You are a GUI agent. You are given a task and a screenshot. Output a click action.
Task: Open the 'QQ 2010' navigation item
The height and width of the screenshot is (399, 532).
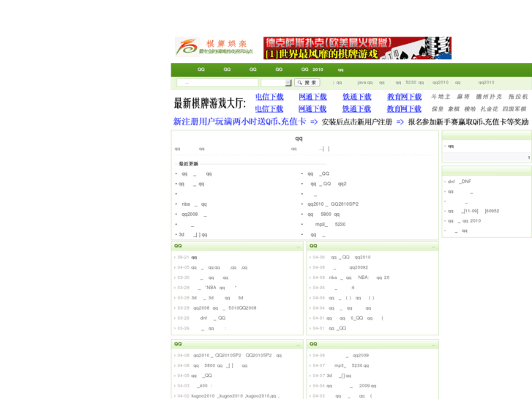point(312,70)
